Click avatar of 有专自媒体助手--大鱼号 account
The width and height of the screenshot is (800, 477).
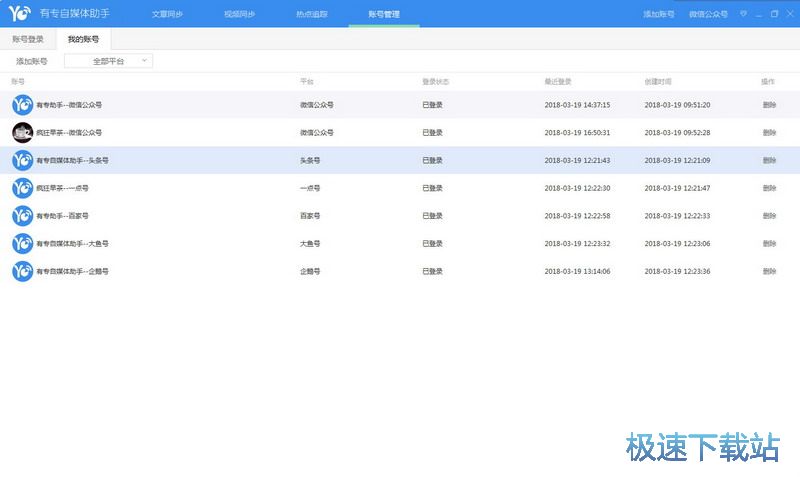pos(22,243)
